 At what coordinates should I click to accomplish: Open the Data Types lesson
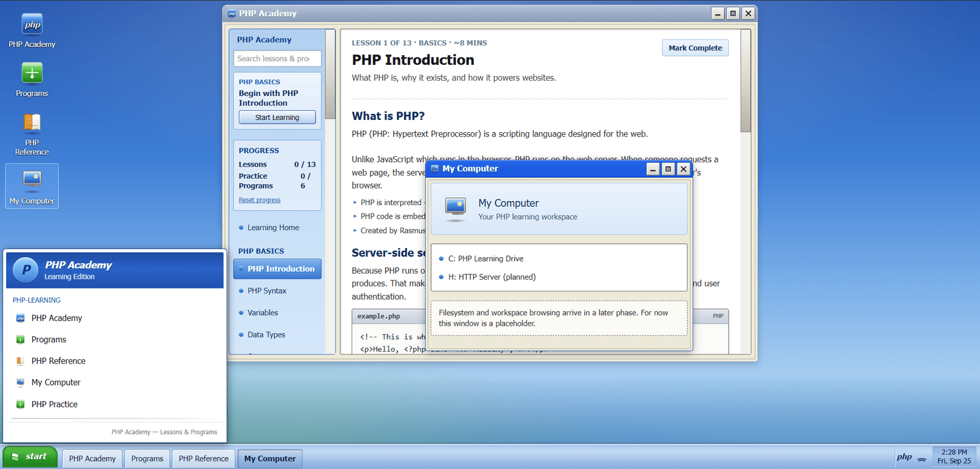277,335
